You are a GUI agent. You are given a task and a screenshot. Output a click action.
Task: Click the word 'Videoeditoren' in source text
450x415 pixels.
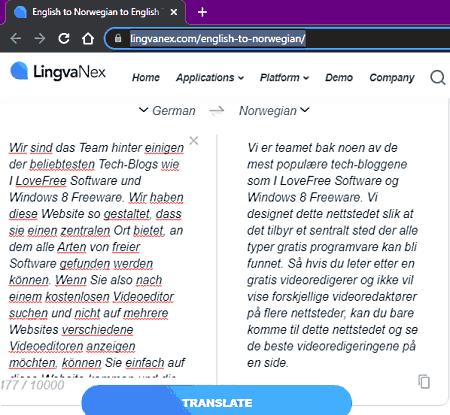tap(46, 346)
